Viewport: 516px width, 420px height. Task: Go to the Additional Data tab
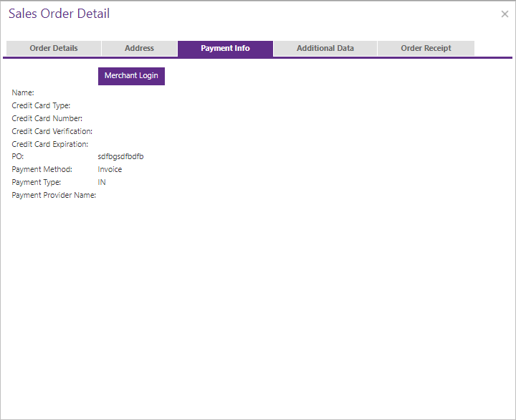tap(325, 49)
